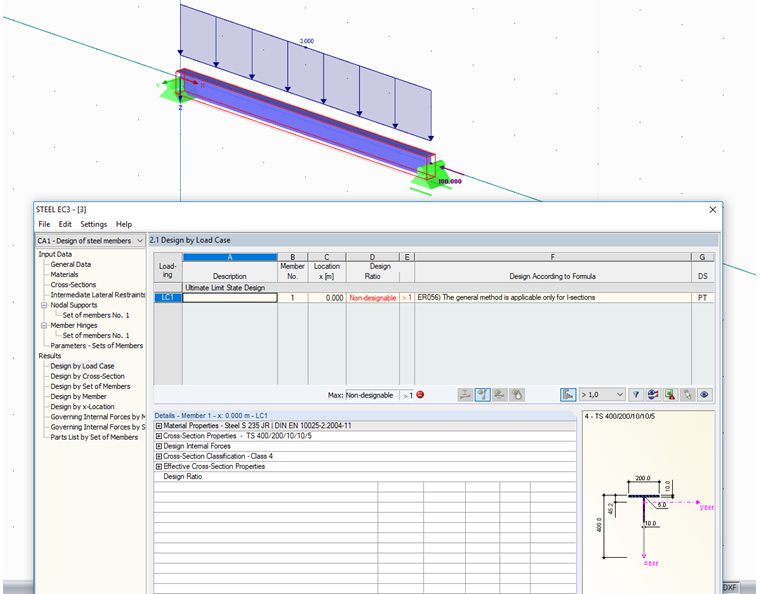Click the red Non-designable ratio cell

(373, 297)
